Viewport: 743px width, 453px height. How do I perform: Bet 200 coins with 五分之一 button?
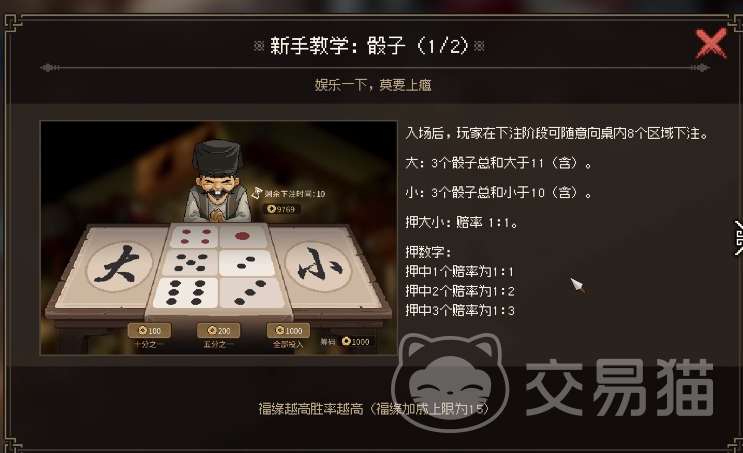(x=218, y=330)
